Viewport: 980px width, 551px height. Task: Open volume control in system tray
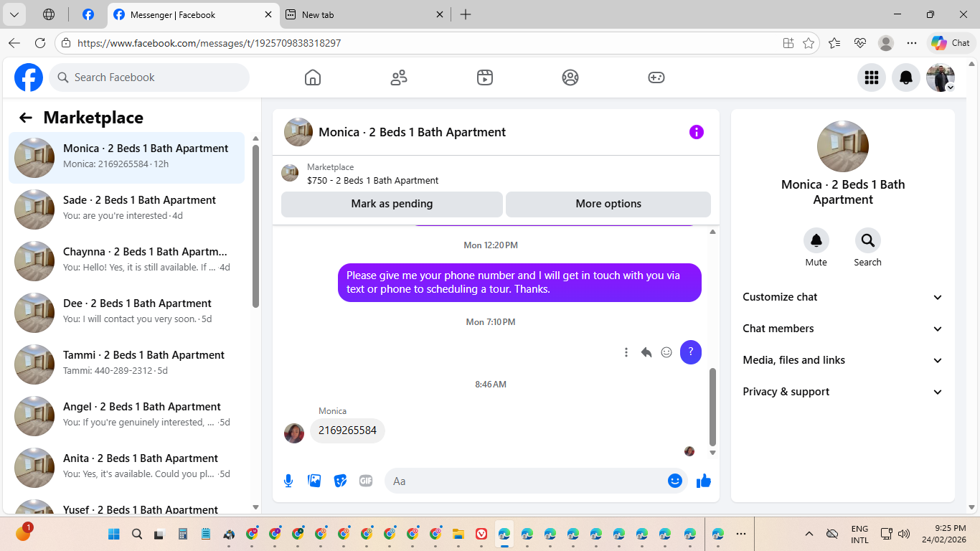tap(904, 534)
